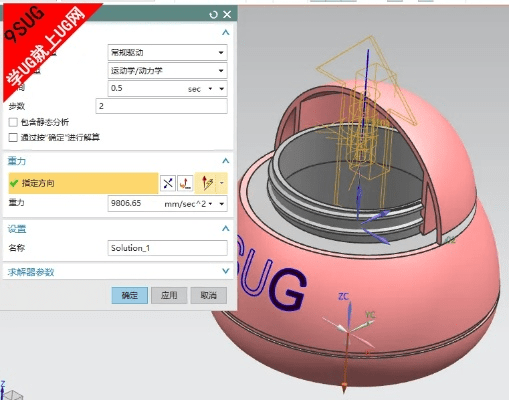Image resolution: width=509 pixels, height=400 pixels.
Task: Close the solution dialog
Action: tap(227, 14)
